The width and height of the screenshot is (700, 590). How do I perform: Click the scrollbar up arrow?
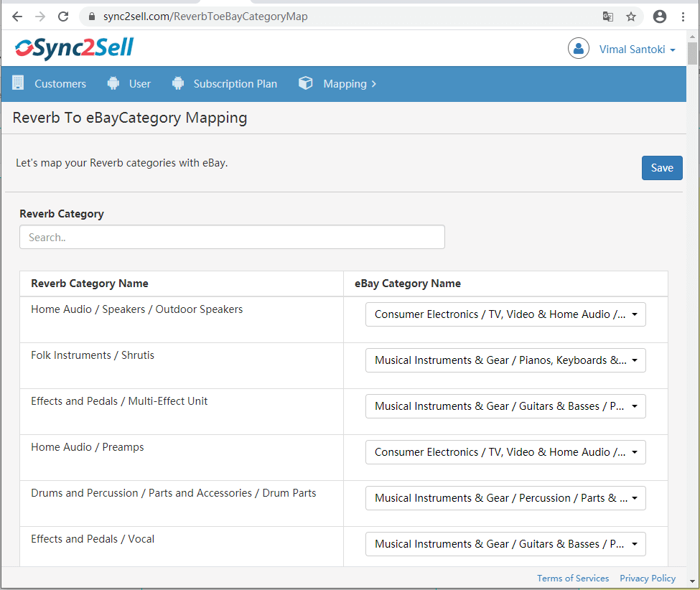coord(692,36)
